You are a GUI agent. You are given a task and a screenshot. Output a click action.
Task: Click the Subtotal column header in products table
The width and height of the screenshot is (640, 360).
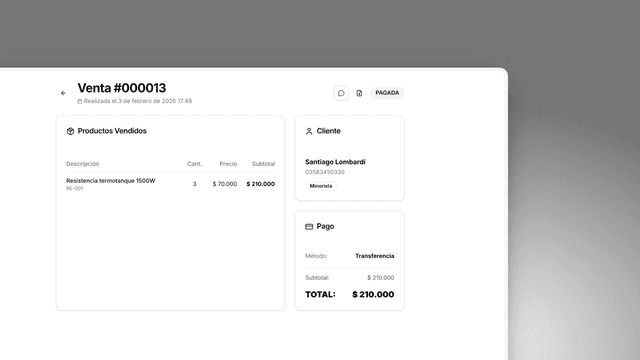click(263, 164)
